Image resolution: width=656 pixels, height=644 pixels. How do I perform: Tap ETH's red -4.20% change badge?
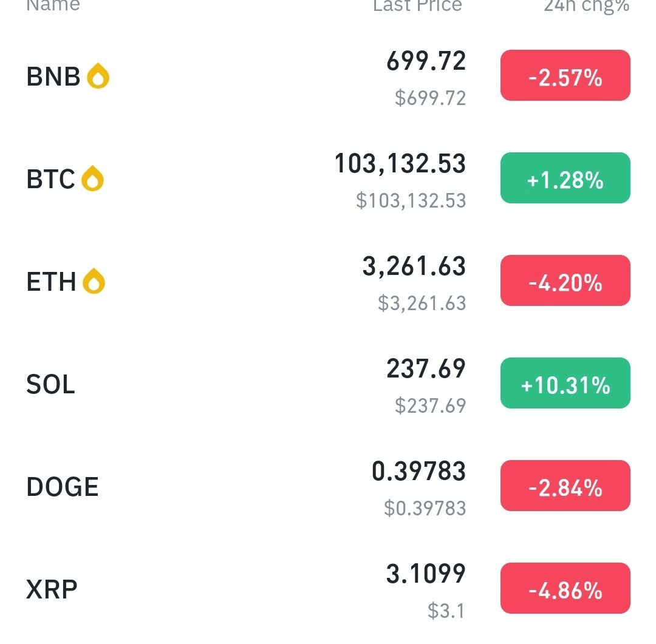[x=565, y=280]
